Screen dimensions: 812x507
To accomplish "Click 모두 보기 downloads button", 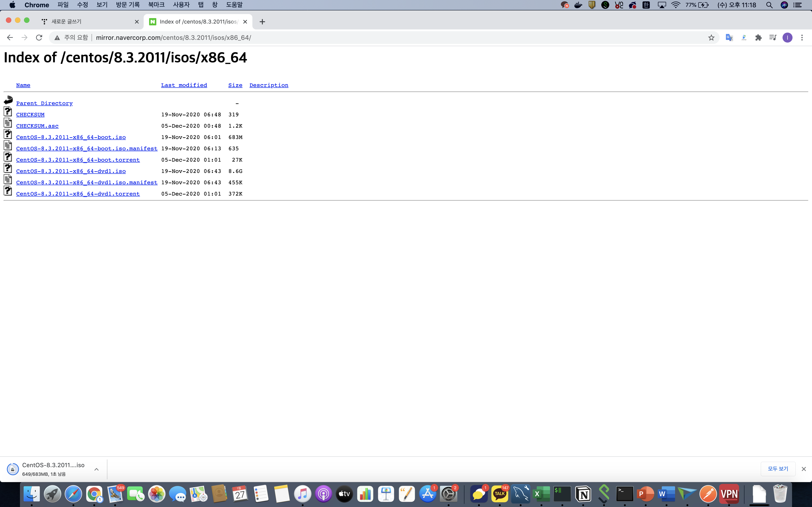I will coord(778,469).
